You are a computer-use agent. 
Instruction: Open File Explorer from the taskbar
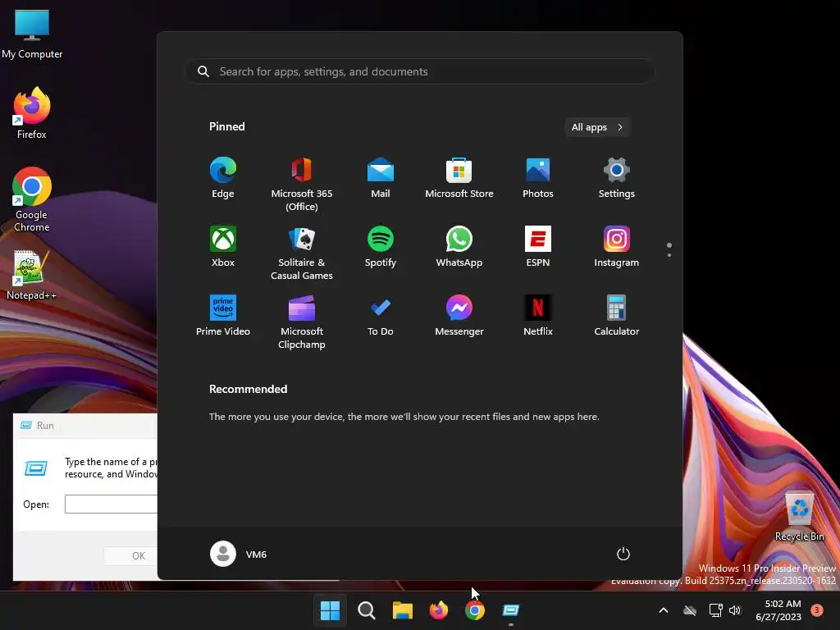tap(402, 610)
